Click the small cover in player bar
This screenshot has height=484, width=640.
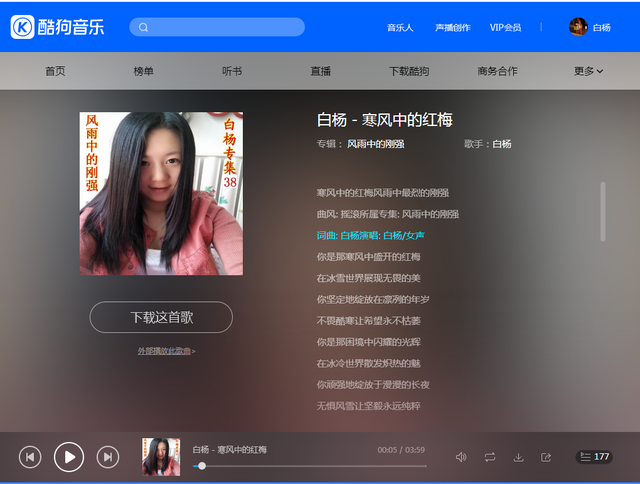point(161,457)
